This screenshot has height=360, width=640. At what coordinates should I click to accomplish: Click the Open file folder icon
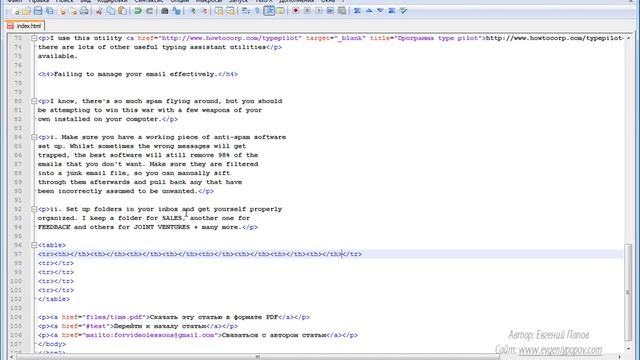pyautogui.click(x=27, y=11)
